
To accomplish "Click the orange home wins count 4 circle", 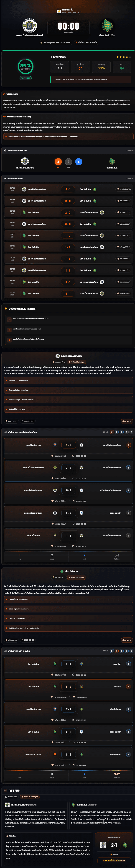I will pos(58,162).
